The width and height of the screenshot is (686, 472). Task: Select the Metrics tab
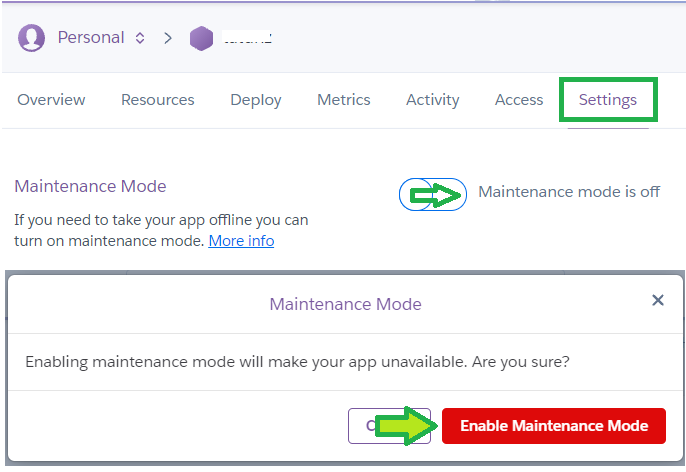pos(343,100)
